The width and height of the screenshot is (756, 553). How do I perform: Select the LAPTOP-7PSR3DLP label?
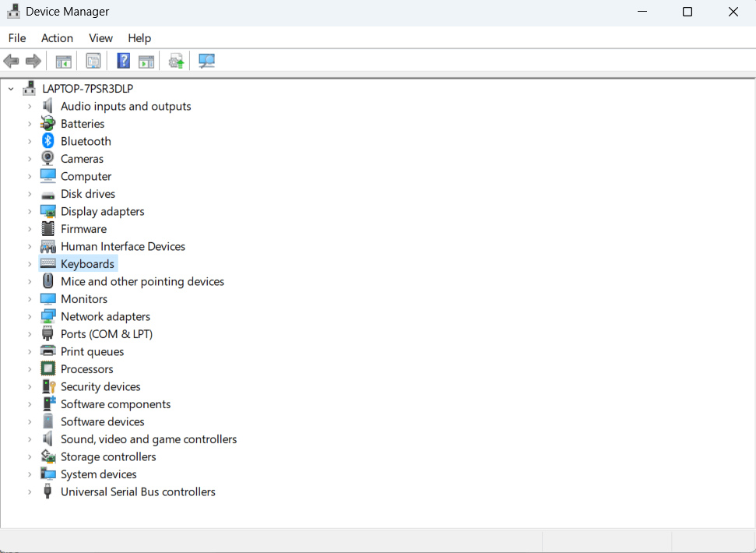click(x=88, y=89)
